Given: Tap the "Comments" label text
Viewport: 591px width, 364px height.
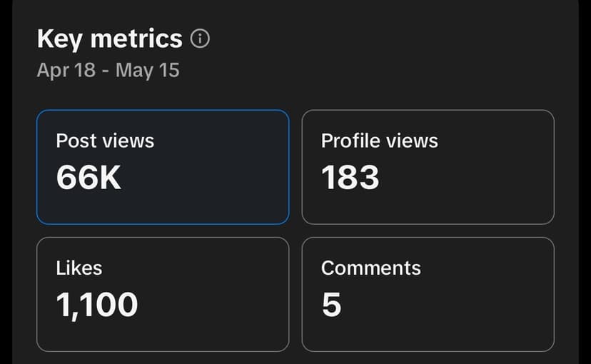Looking at the screenshot, I should point(370,268).
